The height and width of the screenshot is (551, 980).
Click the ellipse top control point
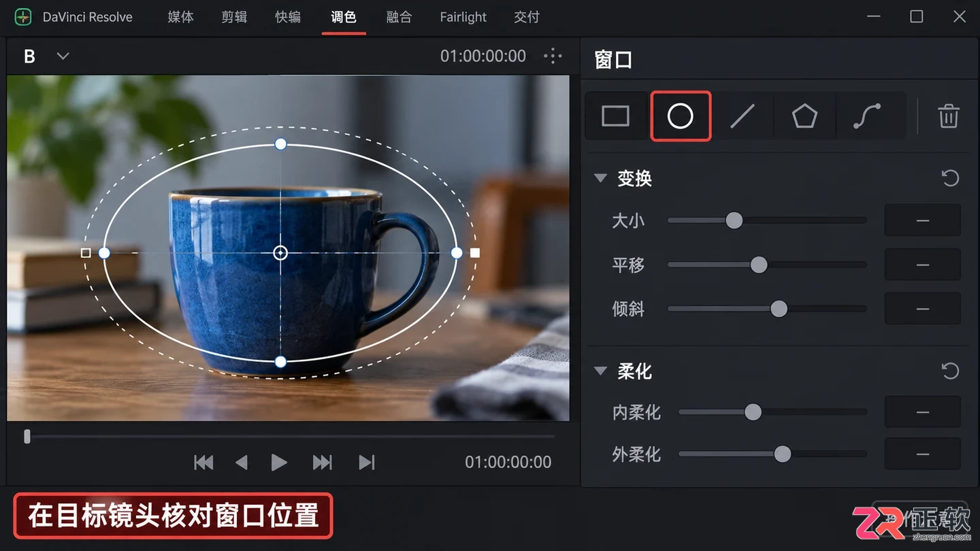(x=280, y=144)
